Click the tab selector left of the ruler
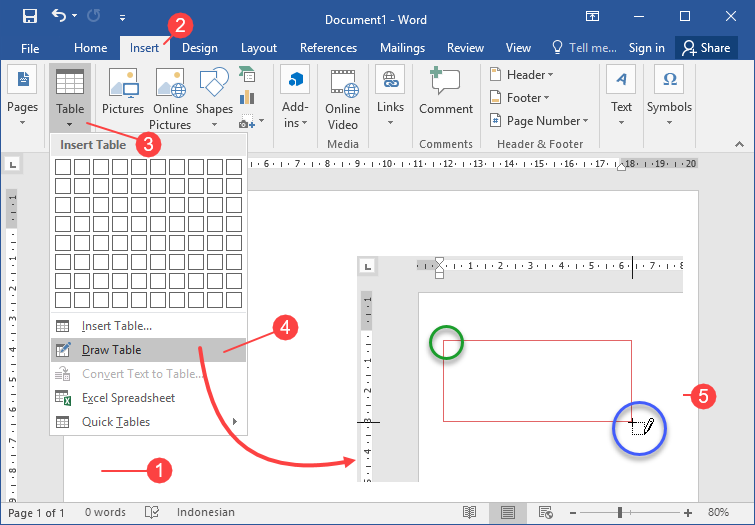755x525 pixels. coord(13,165)
